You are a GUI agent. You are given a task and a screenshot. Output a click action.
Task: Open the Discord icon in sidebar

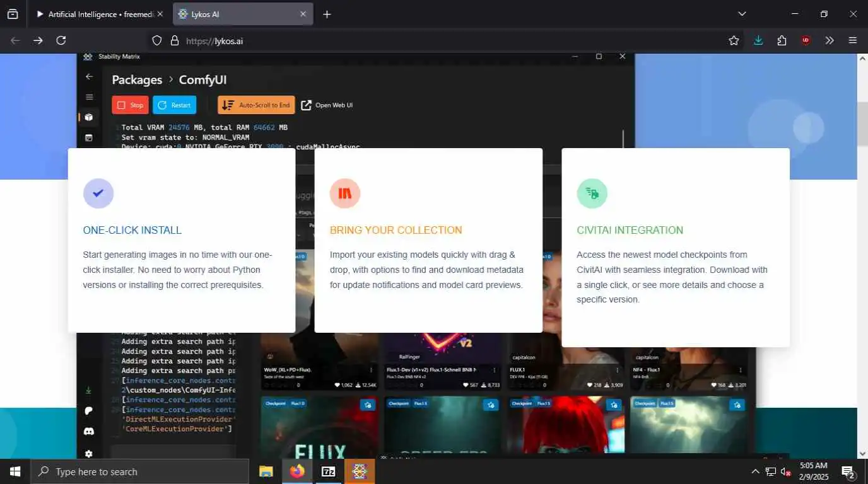point(88,432)
